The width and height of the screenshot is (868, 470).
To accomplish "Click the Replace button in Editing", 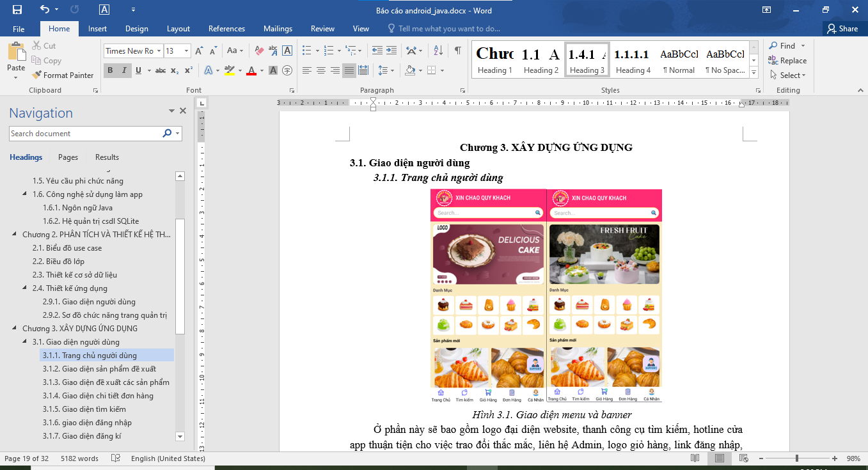I will tap(787, 61).
